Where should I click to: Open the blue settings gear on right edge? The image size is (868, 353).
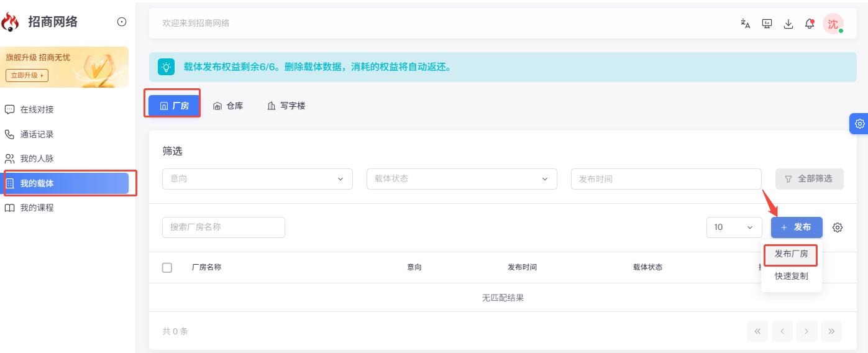click(859, 124)
